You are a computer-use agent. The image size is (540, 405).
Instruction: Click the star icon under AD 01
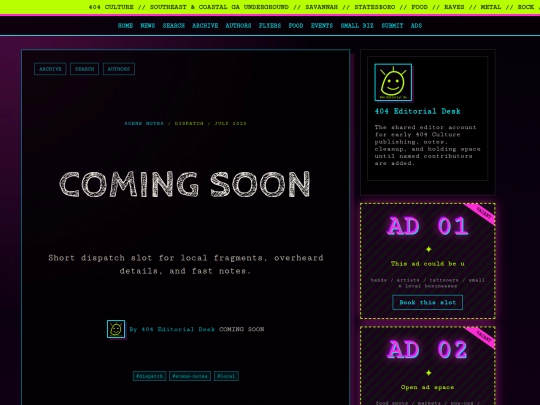(428, 249)
